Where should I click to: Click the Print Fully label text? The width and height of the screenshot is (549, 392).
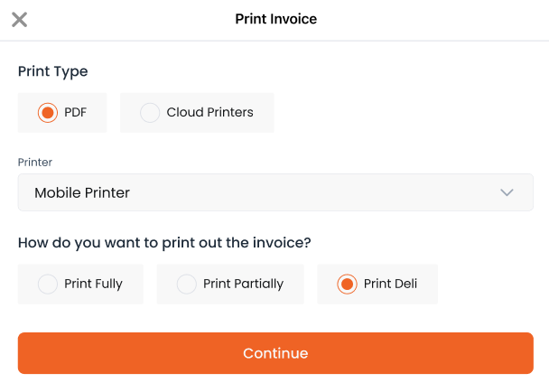[93, 284]
